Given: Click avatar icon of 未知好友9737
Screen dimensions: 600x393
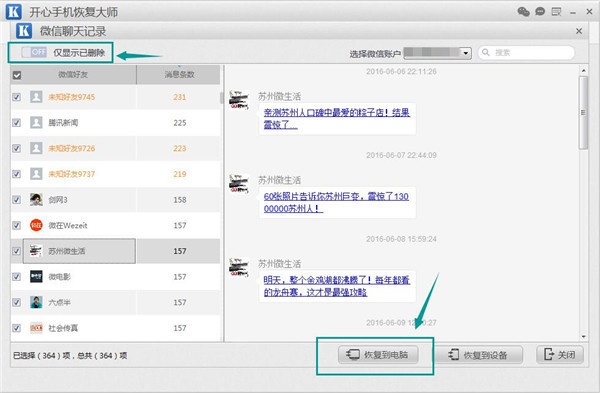Looking at the screenshot, I should [36, 174].
